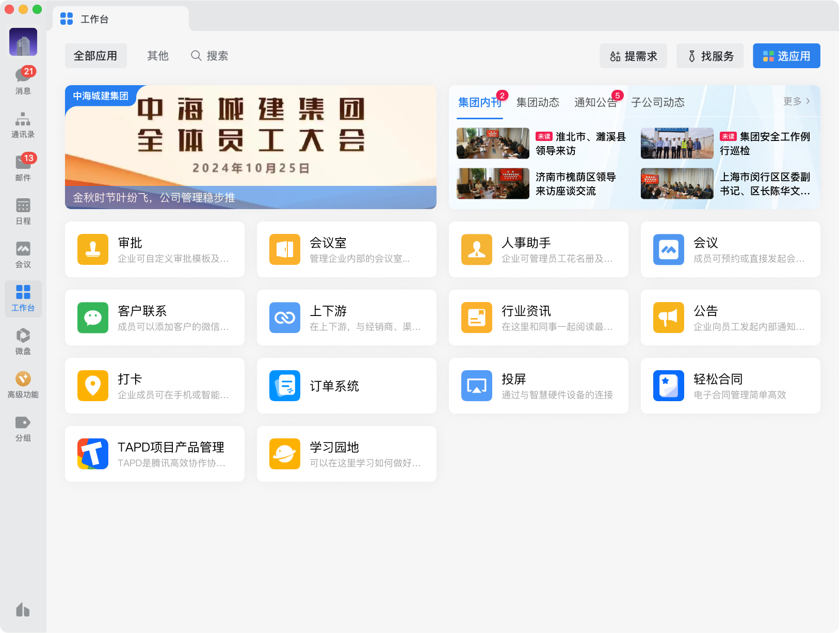Image resolution: width=840 pixels, height=633 pixels.
Task: Select the 全部应用 tab
Action: click(95, 56)
